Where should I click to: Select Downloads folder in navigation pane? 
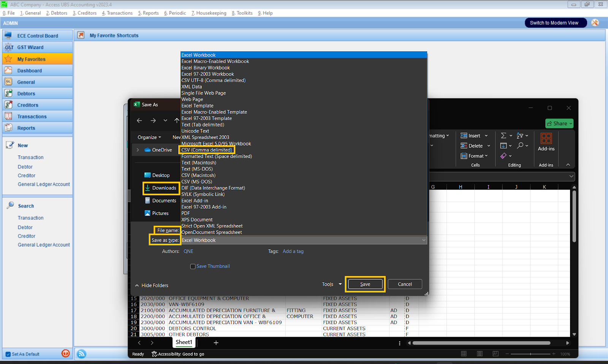160,188
